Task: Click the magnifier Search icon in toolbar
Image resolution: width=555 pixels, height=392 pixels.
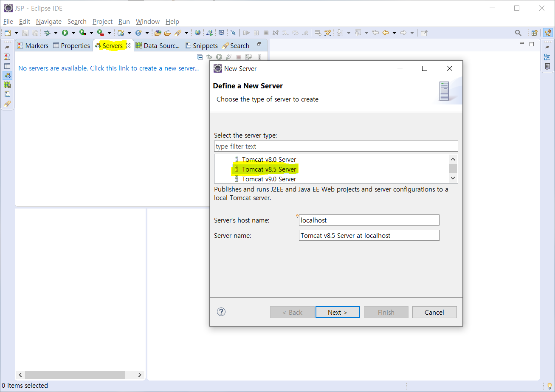Action: [x=518, y=33]
